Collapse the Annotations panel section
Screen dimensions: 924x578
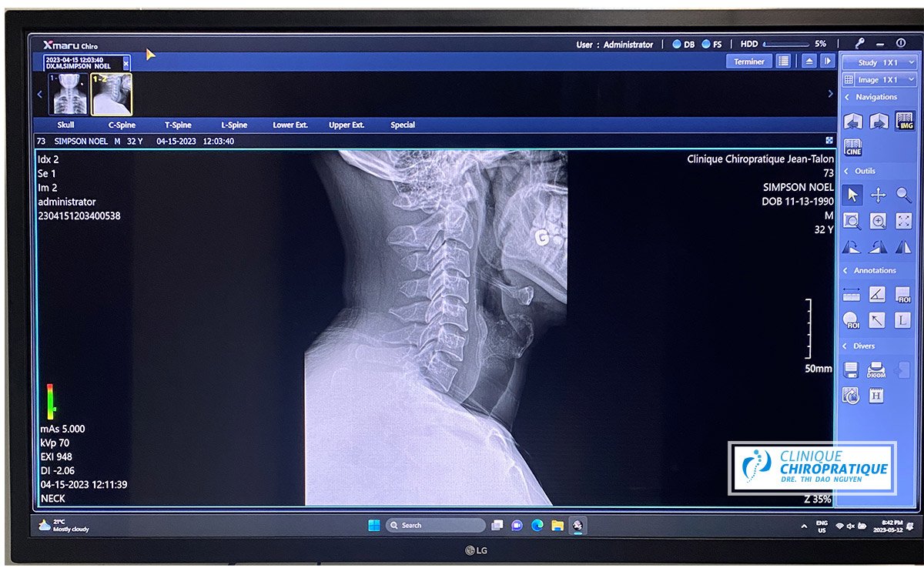pyautogui.click(x=848, y=271)
